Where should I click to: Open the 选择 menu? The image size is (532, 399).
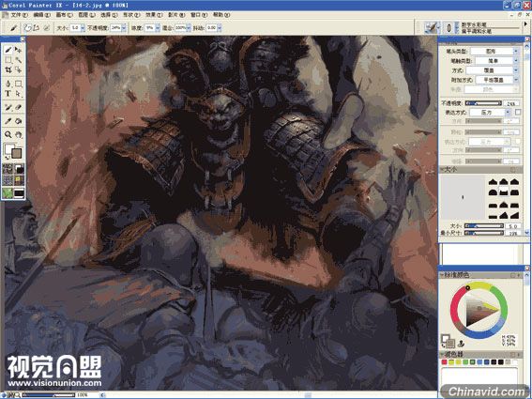click(x=109, y=15)
